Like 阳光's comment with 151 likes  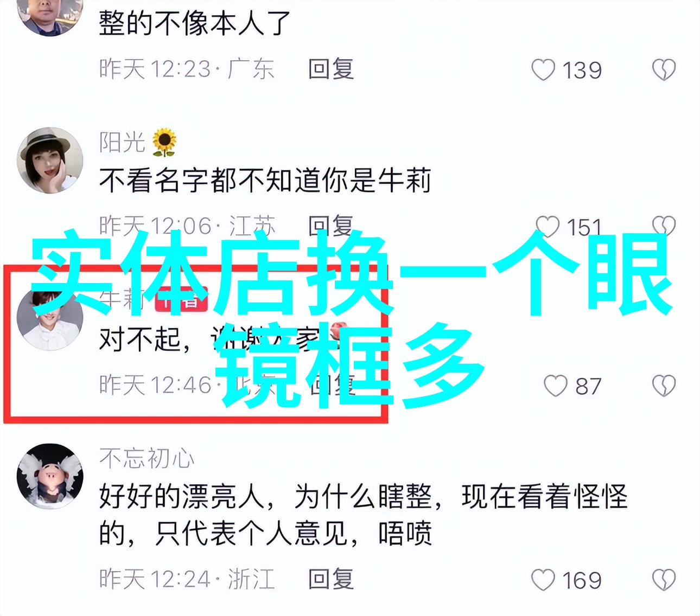pyautogui.click(x=547, y=226)
